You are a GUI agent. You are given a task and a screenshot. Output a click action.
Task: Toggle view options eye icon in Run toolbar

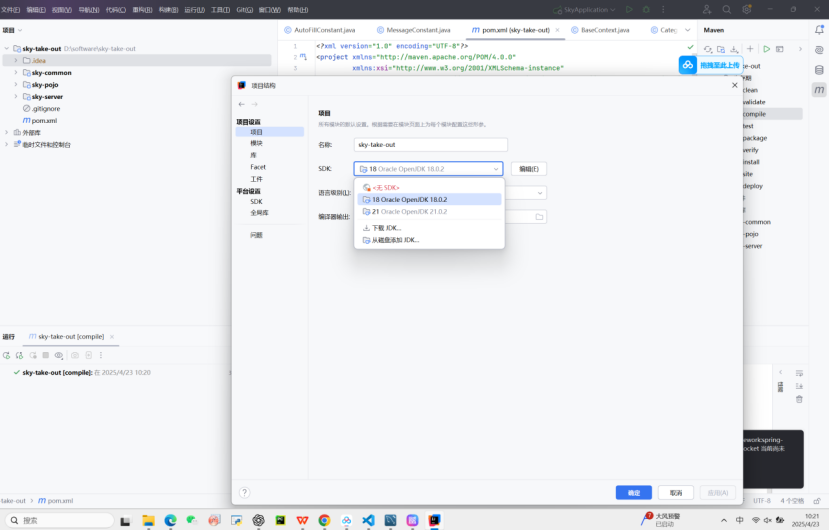pyautogui.click(x=59, y=355)
